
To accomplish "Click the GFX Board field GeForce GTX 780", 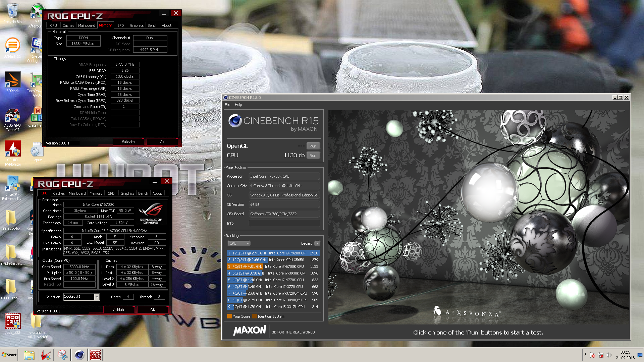I will tap(284, 214).
